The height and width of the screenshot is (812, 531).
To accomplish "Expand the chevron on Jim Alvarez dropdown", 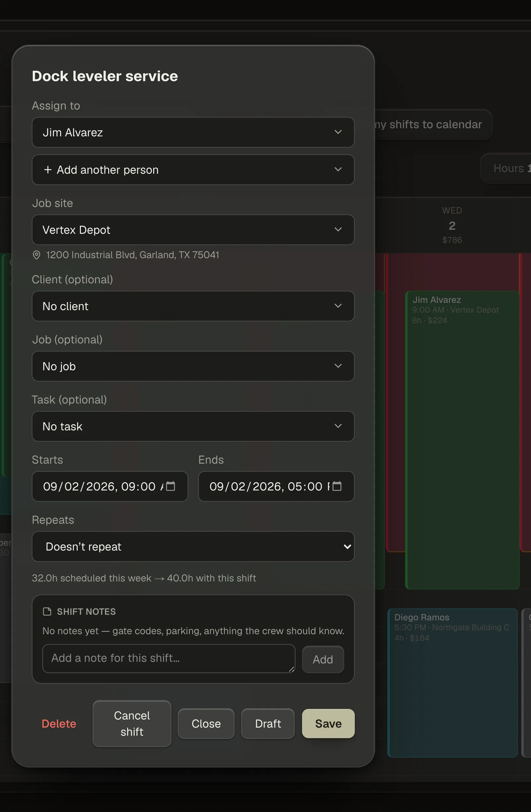I will pyautogui.click(x=338, y=132).
